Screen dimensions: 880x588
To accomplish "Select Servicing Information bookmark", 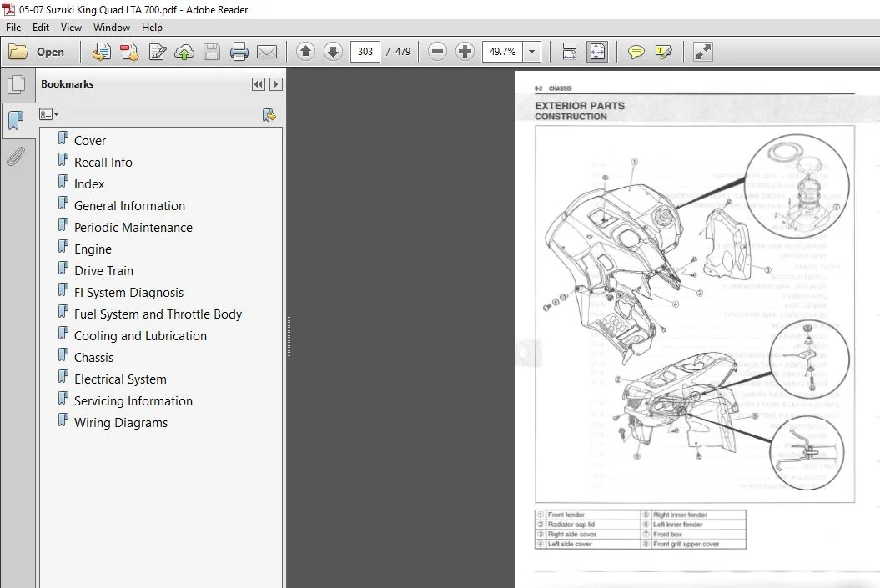I will click(x=133, y=401).
